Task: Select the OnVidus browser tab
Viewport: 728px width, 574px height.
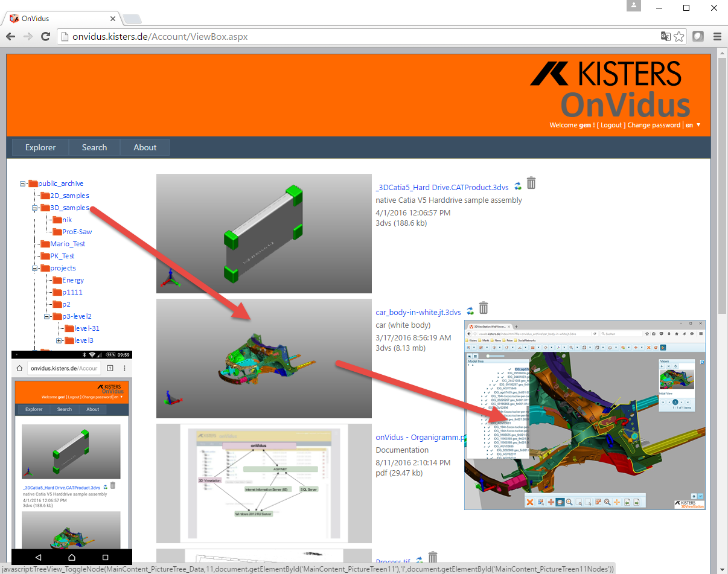Action: click(x=63, y=19)
